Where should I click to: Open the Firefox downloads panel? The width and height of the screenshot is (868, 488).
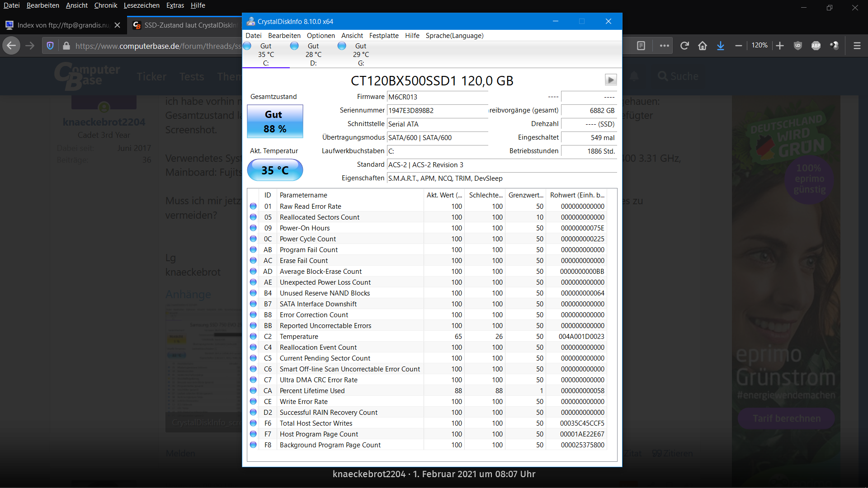(721, 46)
